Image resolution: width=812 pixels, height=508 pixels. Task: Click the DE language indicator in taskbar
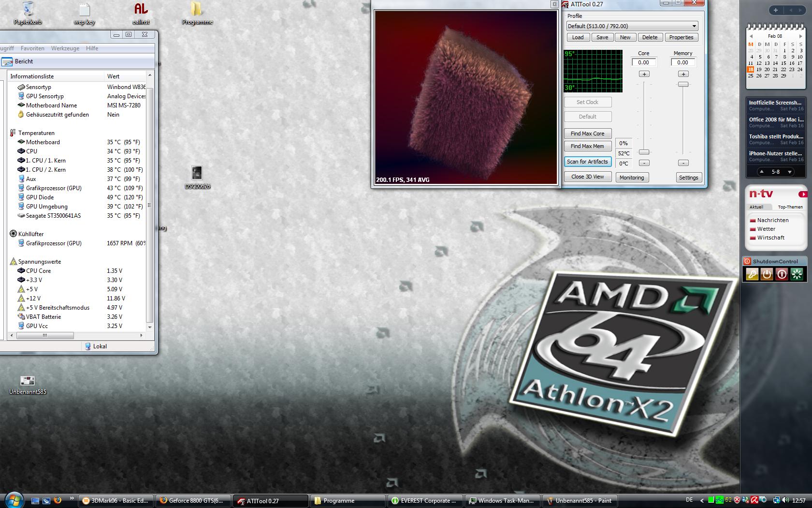[689, 500]
